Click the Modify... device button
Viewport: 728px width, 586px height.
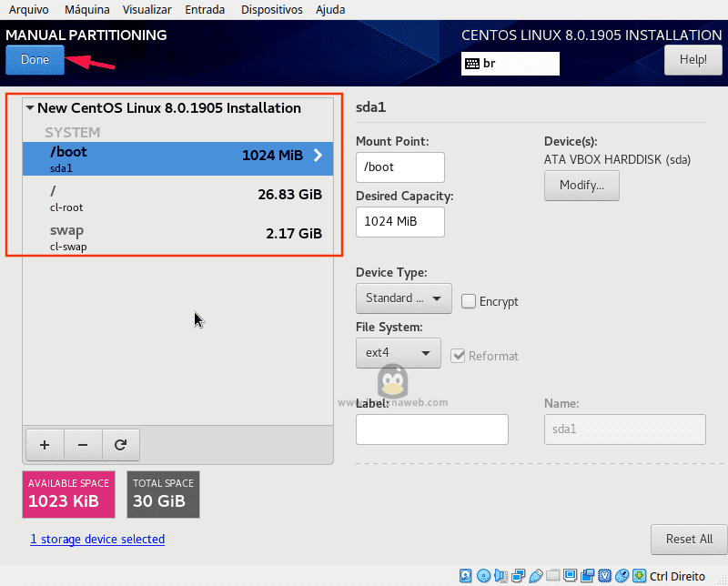(x=581, y=186)
